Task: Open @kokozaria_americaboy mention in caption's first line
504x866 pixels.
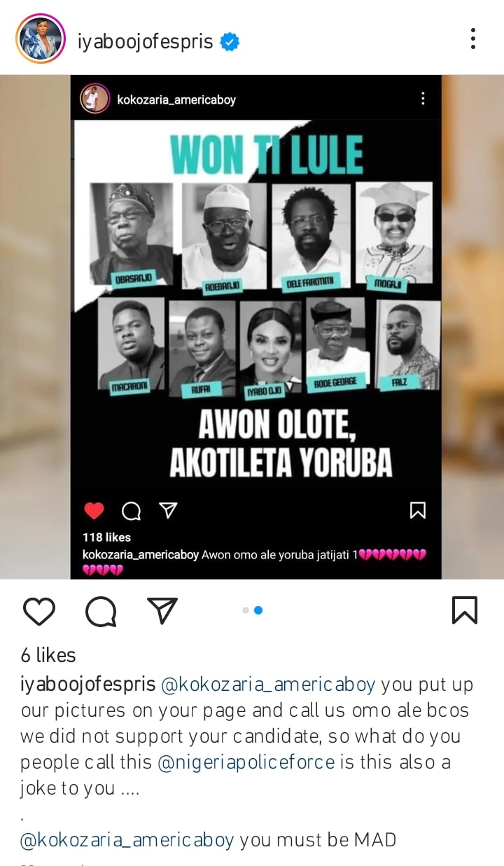Action: [269, 685]
